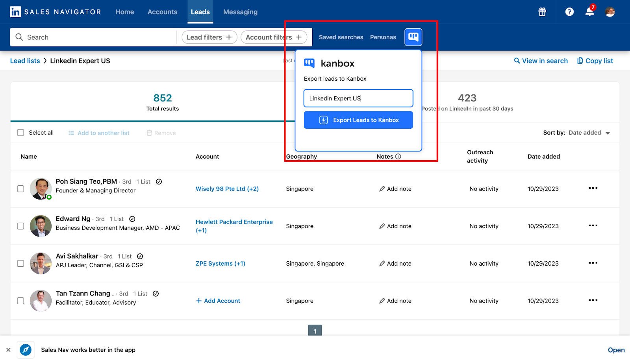Check the box for Poh Siang Teo

(x=20, y=188)
